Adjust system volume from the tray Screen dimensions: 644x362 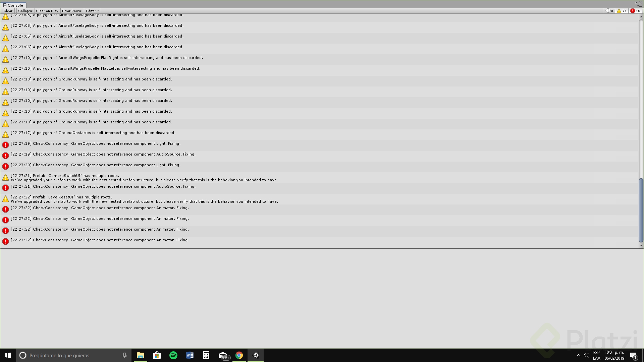(586, 355)
